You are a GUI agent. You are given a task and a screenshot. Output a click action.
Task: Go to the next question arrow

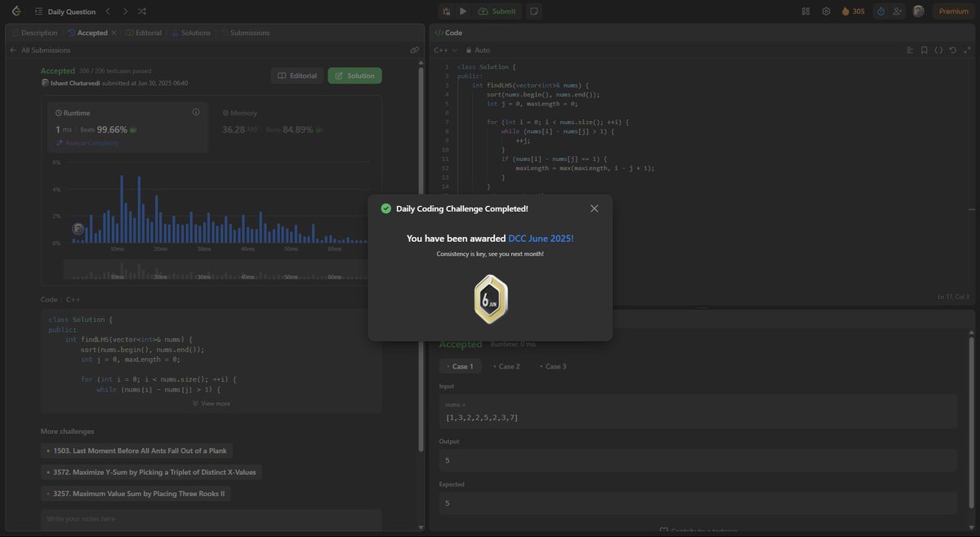(x=125, y=11)
